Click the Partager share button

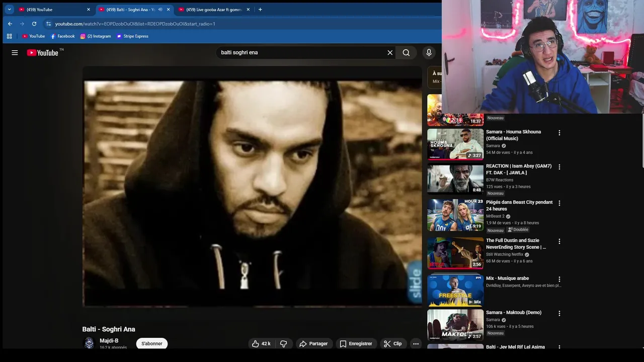tap(313, 344)
